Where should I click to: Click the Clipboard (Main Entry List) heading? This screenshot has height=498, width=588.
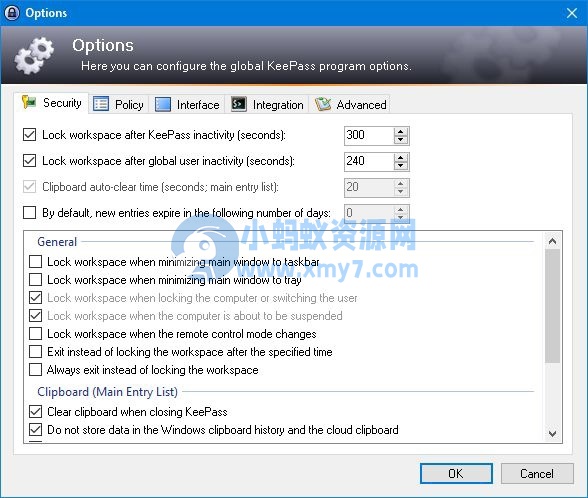pos(107,392)
